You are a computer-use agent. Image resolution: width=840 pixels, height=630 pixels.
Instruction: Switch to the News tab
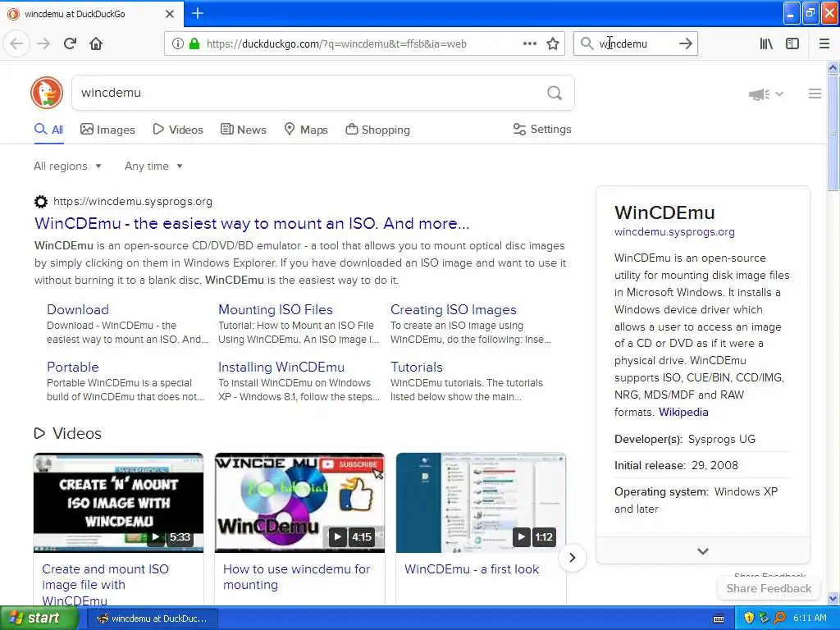[x=243, y=130]
